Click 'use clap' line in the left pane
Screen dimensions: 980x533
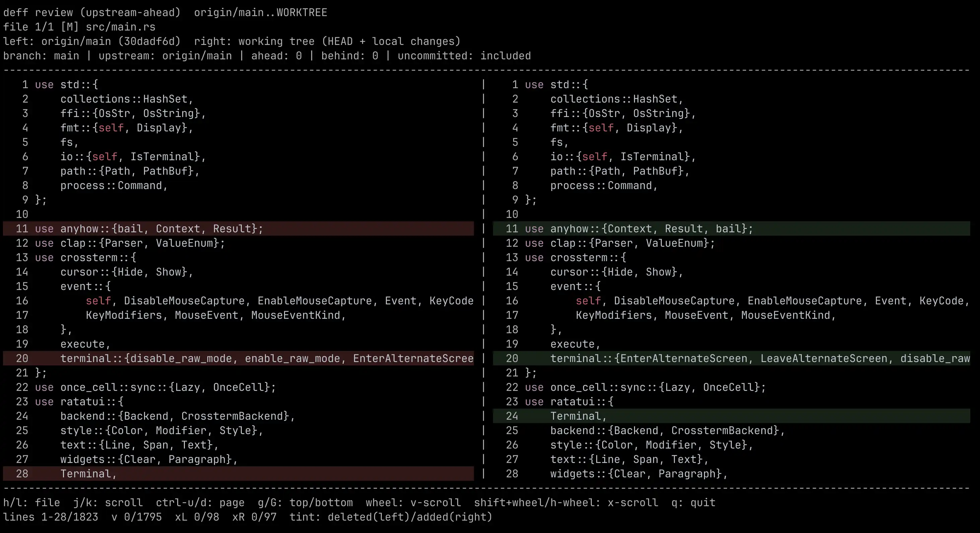129,243
